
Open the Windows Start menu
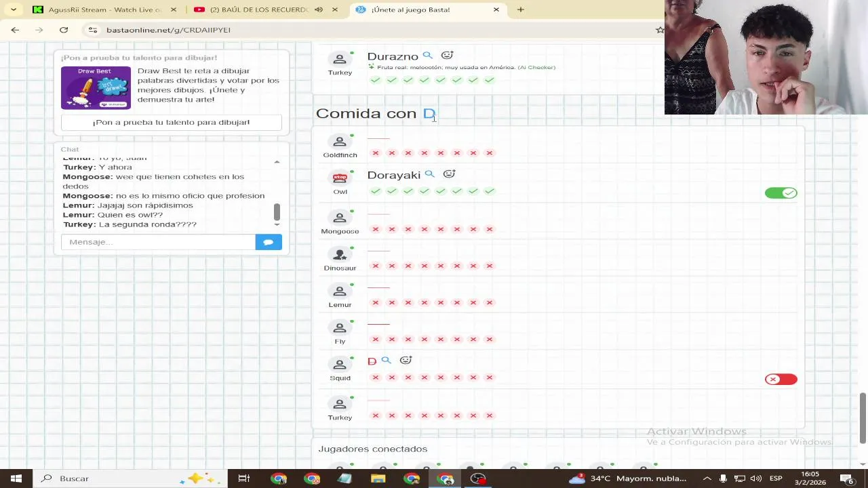[x=16, y=479]
